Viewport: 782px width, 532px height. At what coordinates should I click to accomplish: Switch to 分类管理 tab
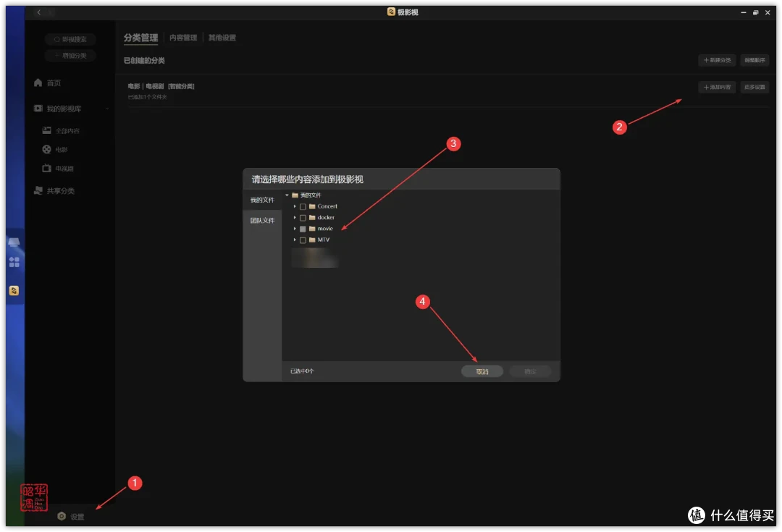coord(140,38)
